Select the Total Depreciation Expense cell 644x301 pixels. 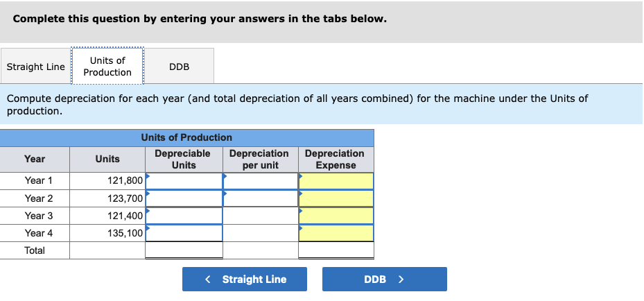point(336,250)
